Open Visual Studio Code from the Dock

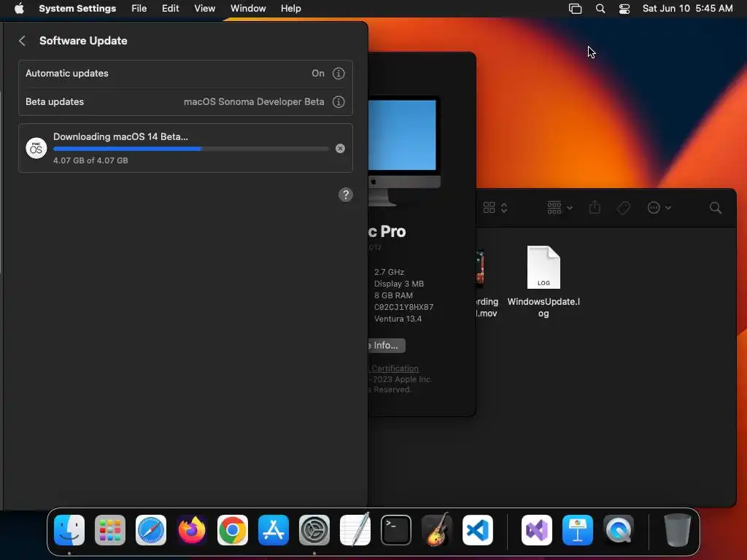tap(478, 530)
